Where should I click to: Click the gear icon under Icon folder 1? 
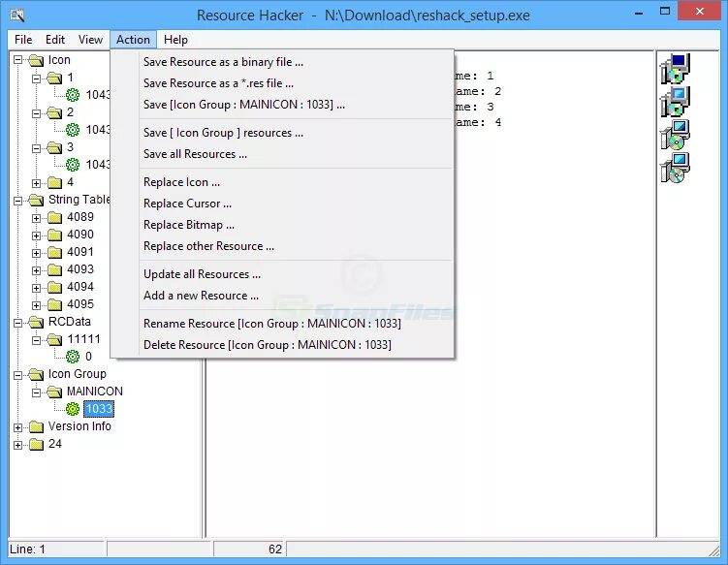(73, 95)
